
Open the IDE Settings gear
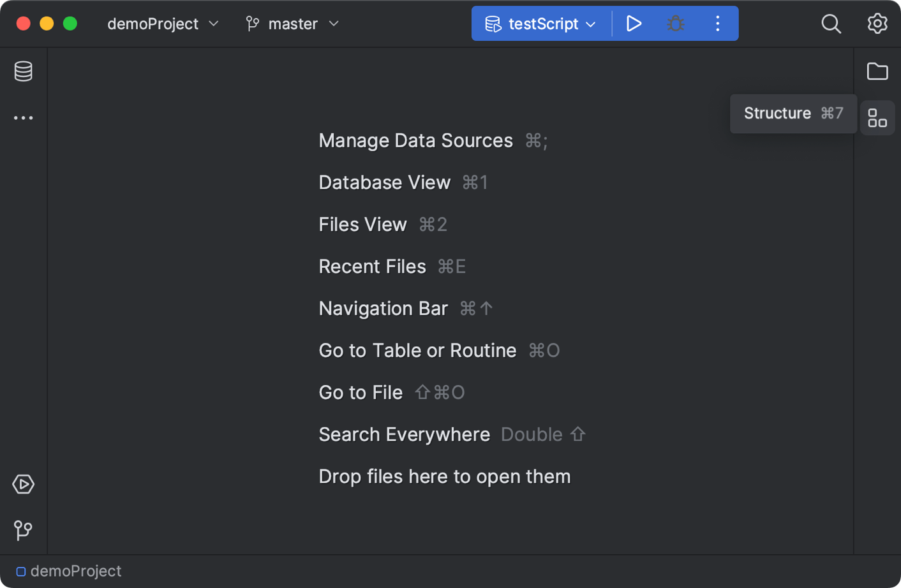click(877, 24)
